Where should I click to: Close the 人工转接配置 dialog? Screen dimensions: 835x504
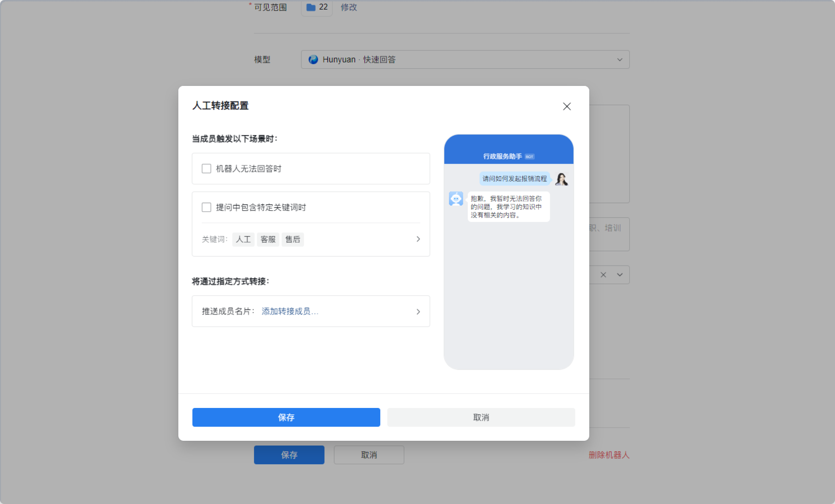pos(566,106)
